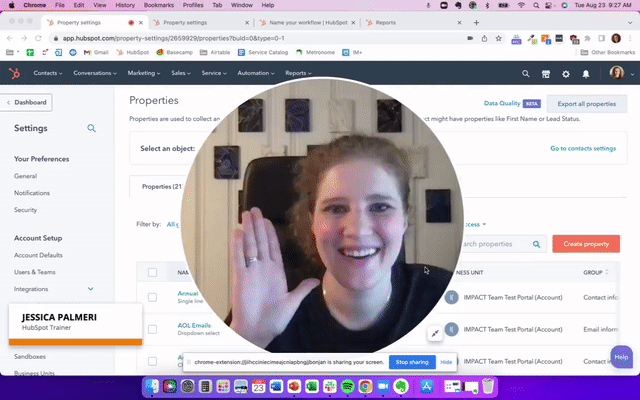
Task: Click the webcam bubble resize icon
Action: point(435,333)
